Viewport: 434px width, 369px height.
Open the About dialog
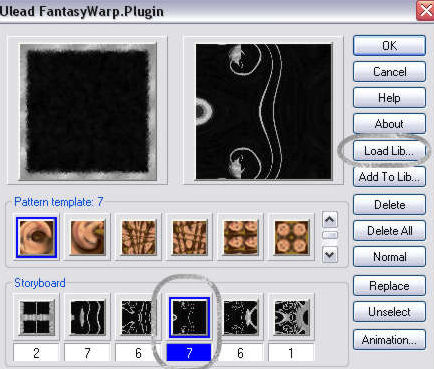[x=389, y=124]
